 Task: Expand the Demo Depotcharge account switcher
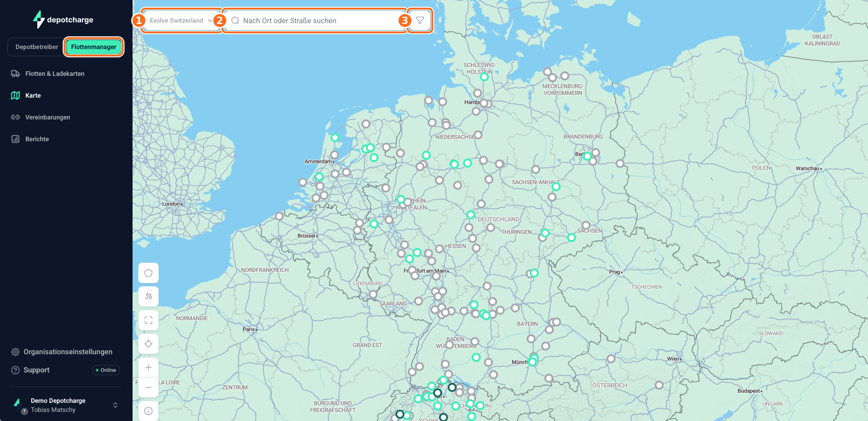tap(65, 405)
